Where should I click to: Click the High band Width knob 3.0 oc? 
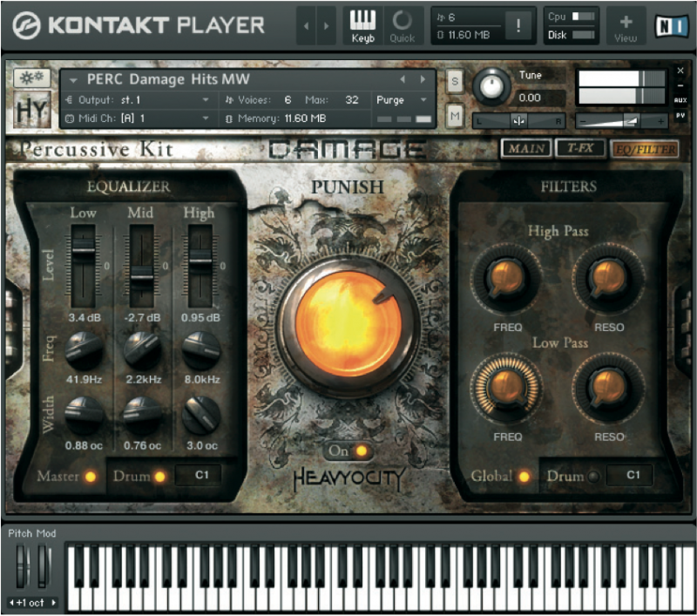coord(201,415)
